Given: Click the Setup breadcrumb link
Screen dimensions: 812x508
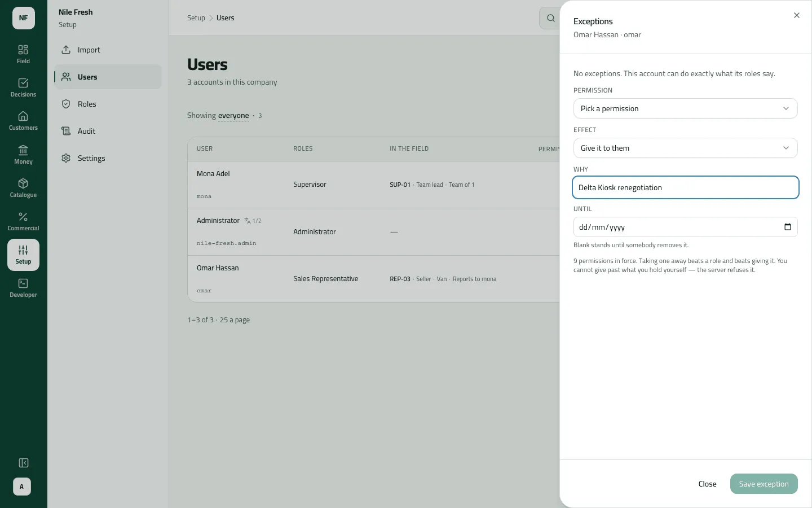Looking at the screenshot, I should [196, 18].
